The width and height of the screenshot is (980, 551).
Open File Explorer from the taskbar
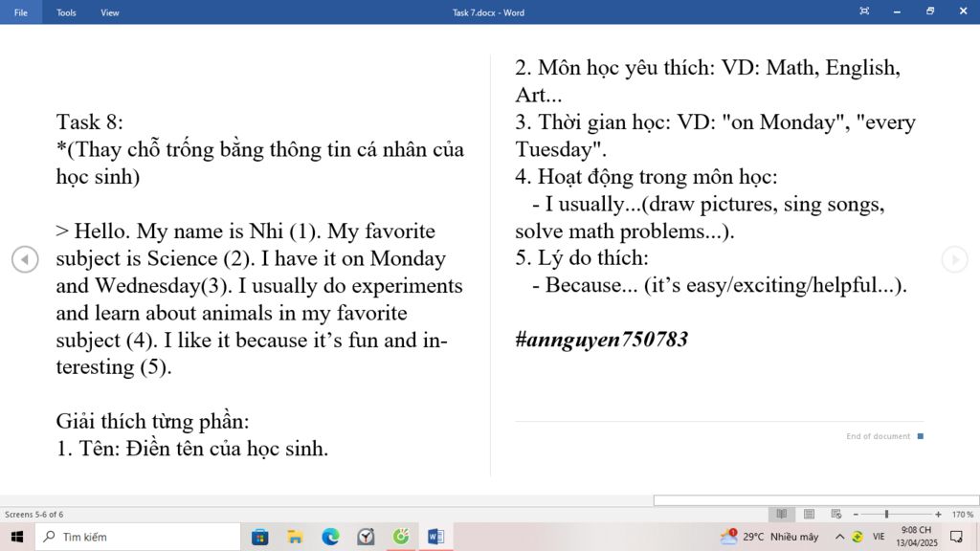(295, 537)
